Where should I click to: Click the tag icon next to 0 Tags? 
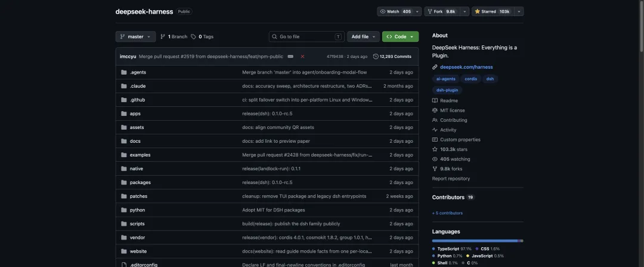tap(193, 36)
